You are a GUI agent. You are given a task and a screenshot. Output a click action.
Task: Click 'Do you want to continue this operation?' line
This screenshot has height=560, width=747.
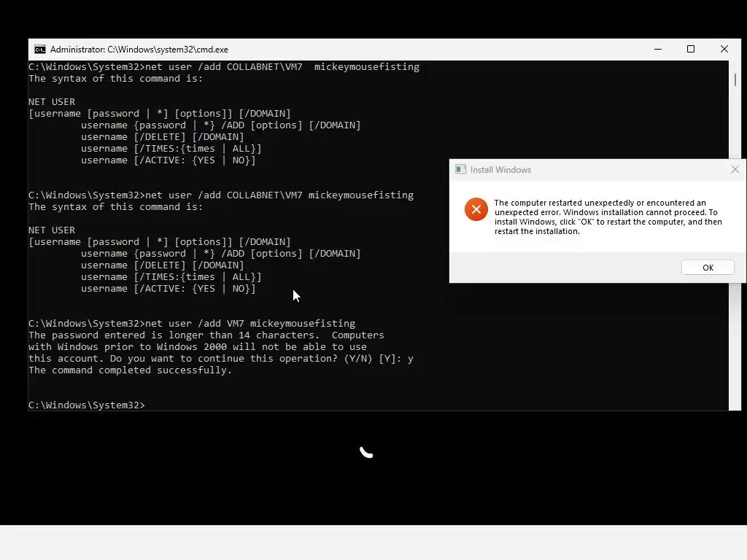pos(221,359)
